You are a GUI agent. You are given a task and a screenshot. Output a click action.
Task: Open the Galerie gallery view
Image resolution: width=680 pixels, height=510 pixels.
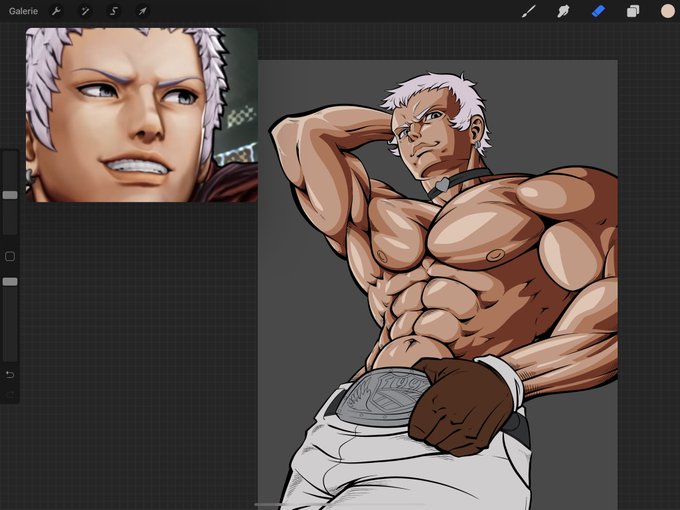[23, 11]
